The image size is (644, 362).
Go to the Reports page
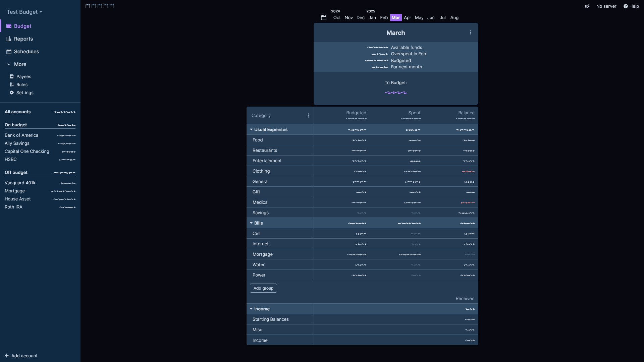point(40,39)
